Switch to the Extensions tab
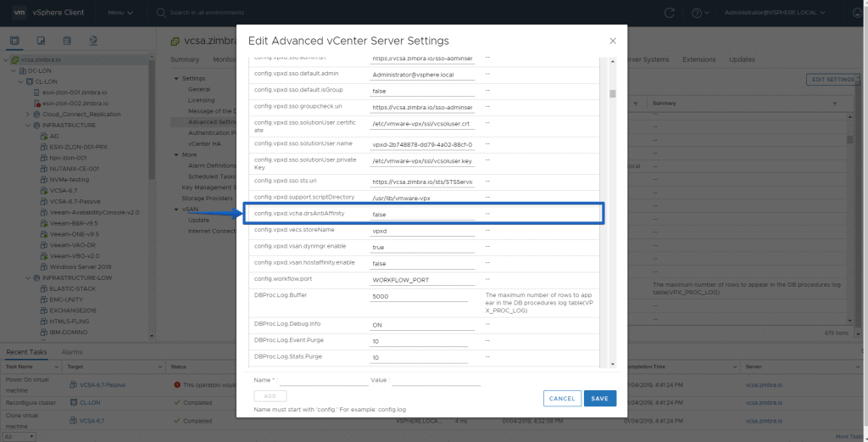Image resolution: width=868 pixels, height=442 pixels. coord(698,59)
